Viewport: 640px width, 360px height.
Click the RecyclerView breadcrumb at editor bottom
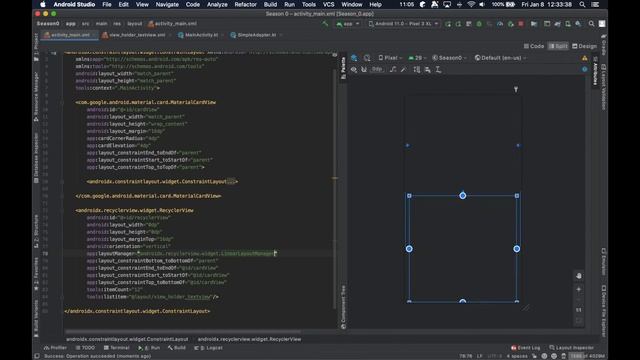click(249, 339)
